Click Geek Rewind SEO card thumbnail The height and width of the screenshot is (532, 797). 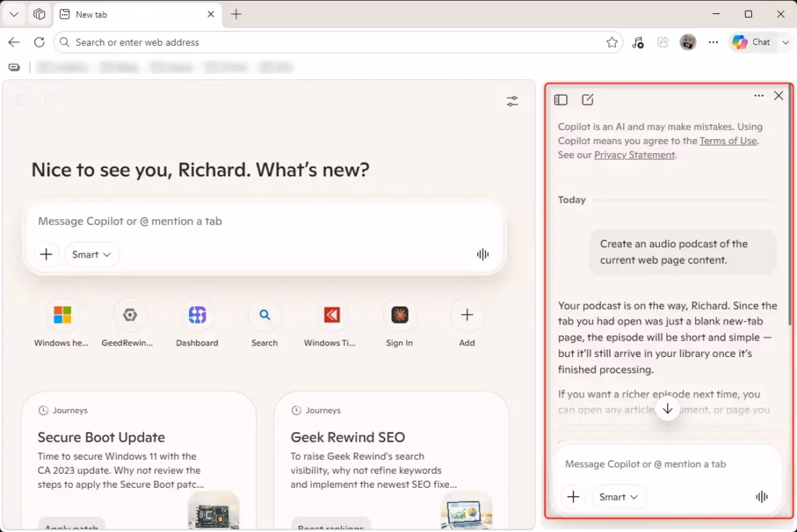467,511
